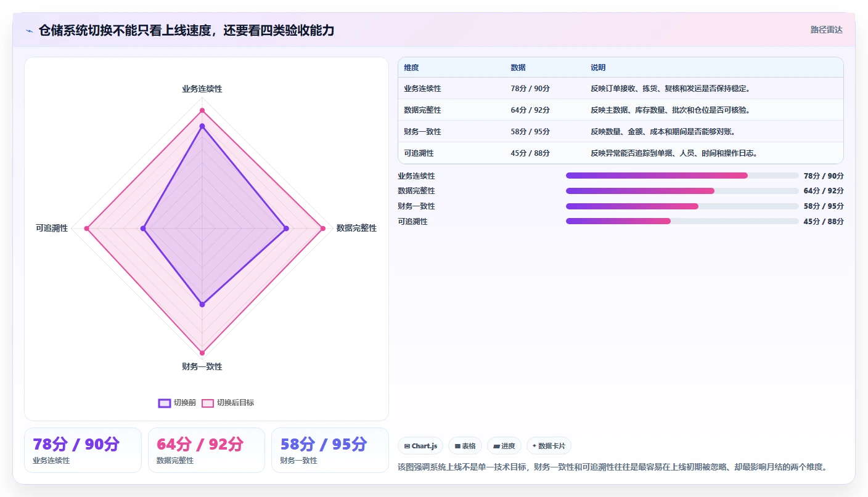Click progress label 45分 / 88分
The width and height of the screenshot is (868, 497).
(824, 222)
